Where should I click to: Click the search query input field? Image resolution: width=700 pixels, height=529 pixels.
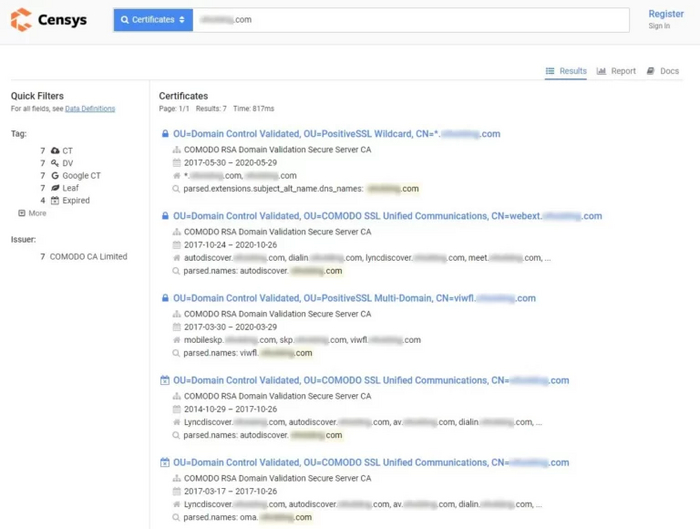(x=410, y=20)
